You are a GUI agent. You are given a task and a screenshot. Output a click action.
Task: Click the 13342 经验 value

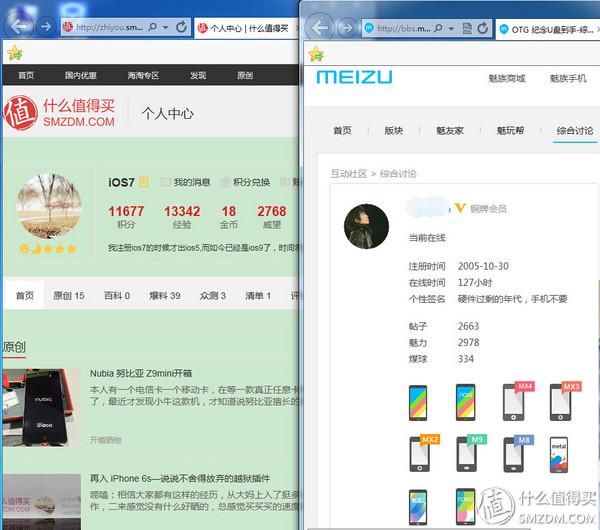pos(182,211)
